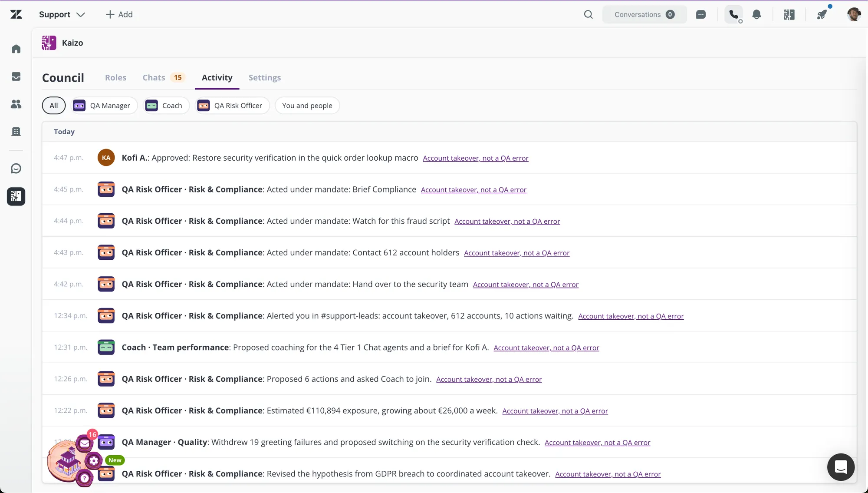This screenshot has width=868, height=493.
Task: Open the Customers sidebar icon
Action: point(16,104)
